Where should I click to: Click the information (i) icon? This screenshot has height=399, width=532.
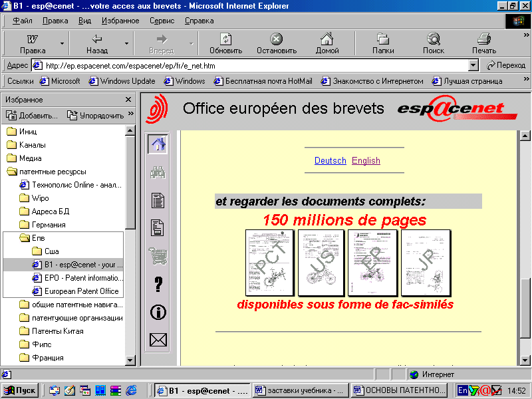pos(158,312)
